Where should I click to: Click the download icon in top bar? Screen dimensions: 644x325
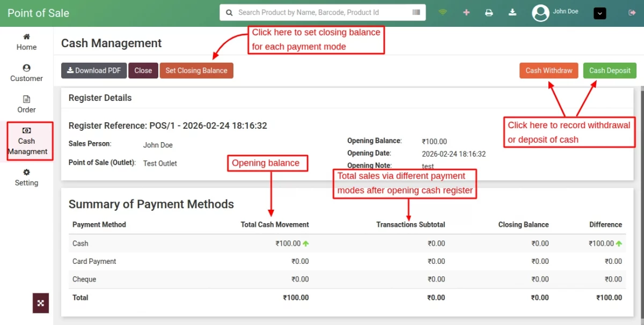(x=513, y=12)
